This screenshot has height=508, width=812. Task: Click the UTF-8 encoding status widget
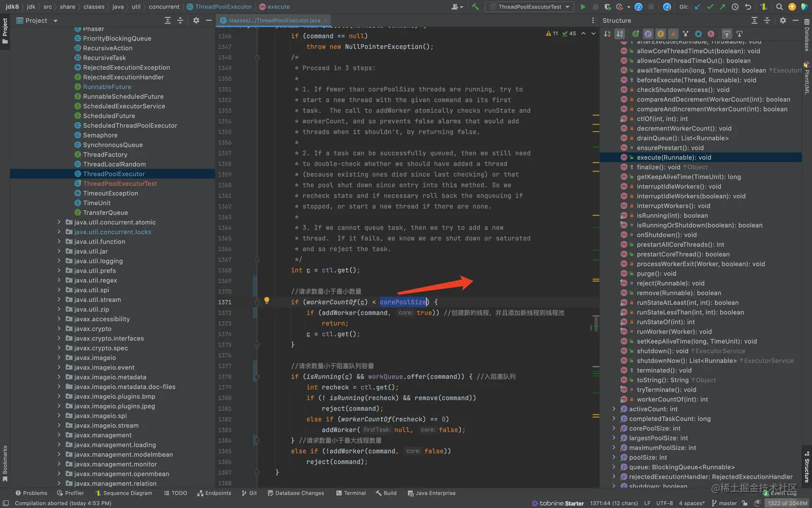664,503
